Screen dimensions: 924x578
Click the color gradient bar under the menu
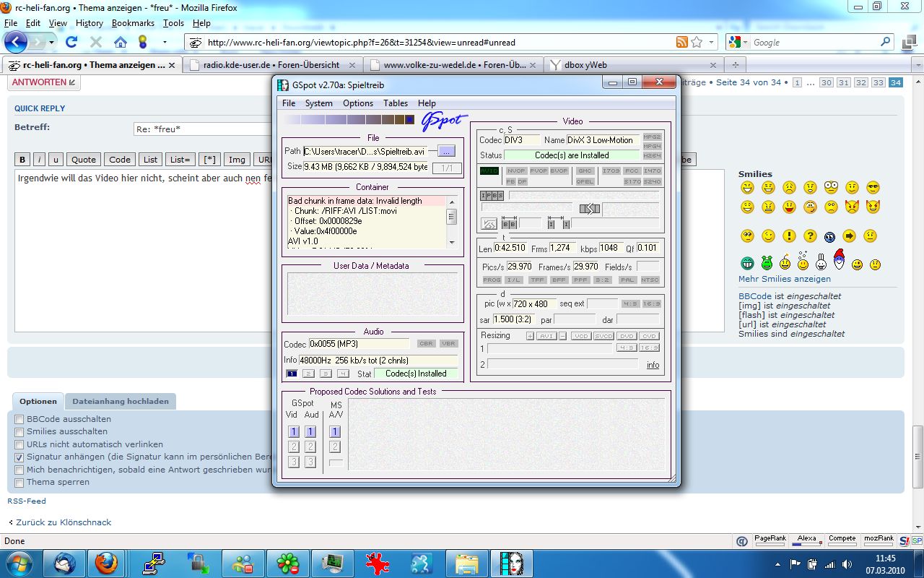pos(349,120)
